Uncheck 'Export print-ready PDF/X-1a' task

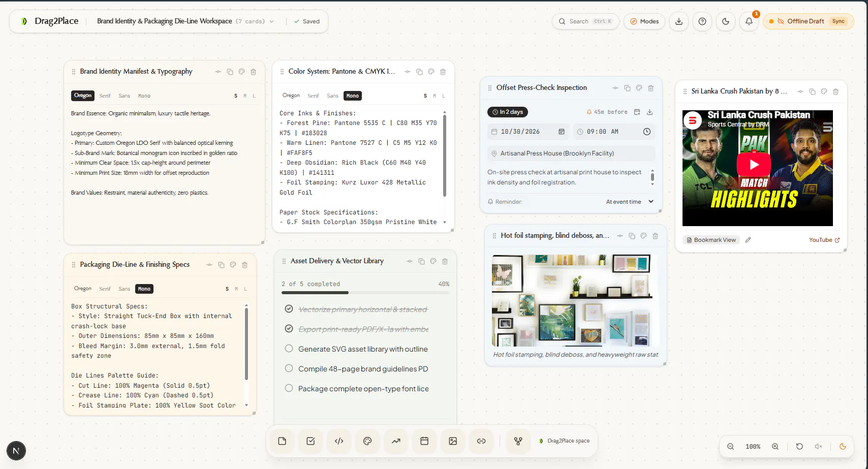point(289,329)
